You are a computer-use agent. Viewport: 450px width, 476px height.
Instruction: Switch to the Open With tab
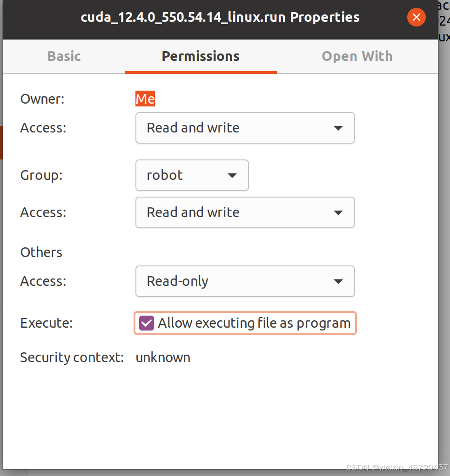point(357,56)
